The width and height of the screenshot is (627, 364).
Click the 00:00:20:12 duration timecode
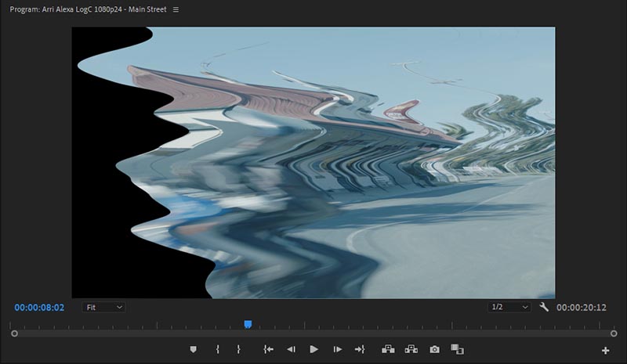pyautogui.click(x=582, y=308)
